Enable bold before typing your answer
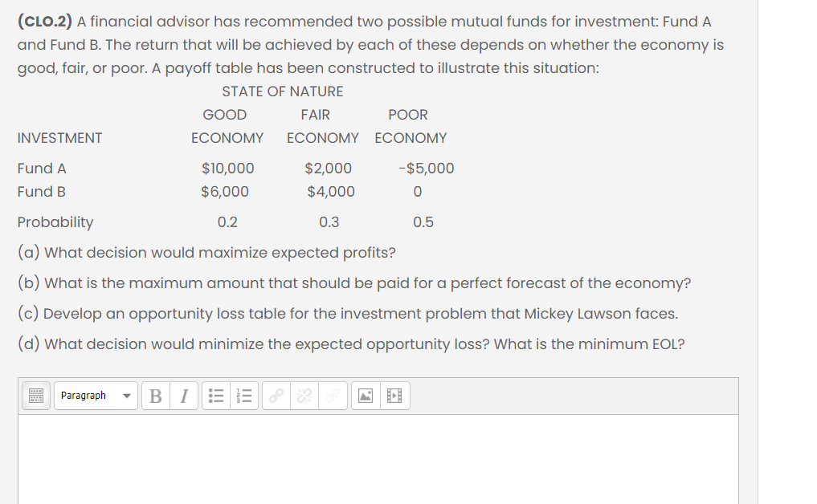The height and width of the screenshot is (504, 817). click(156, 395)
